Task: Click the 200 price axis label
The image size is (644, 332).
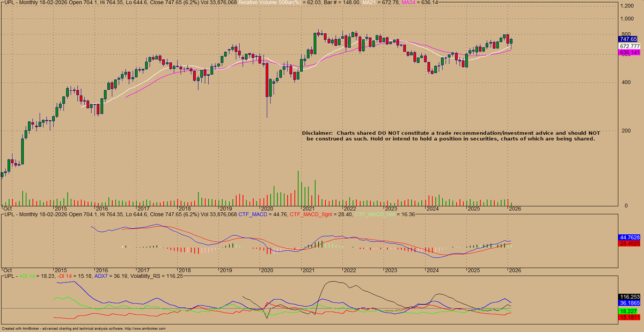Action: (626, 131)
